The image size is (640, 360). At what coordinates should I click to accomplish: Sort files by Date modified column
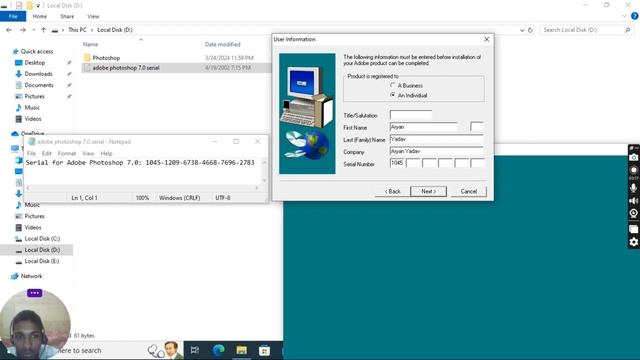[x=222, y=44]
